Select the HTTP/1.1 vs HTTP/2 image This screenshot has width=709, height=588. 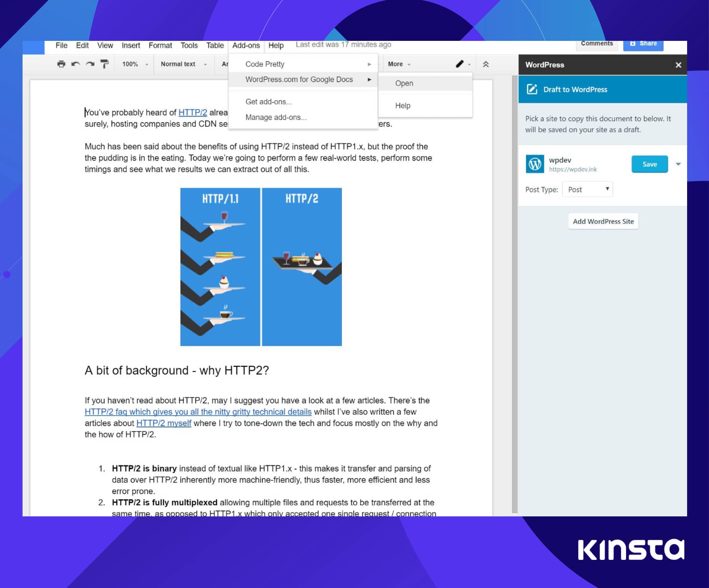pos(261,267)
